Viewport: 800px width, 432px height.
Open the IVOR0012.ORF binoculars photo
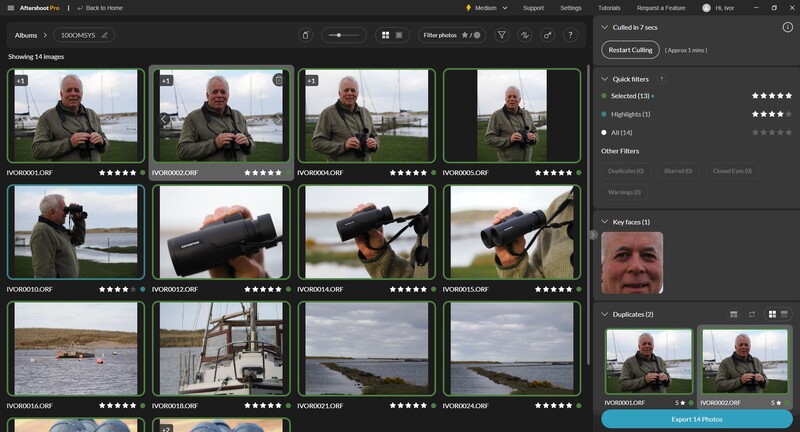click(x=221, y=232)
